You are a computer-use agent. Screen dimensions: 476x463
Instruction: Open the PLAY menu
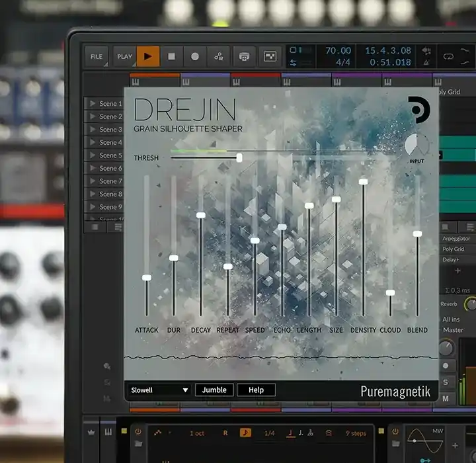[124, 56]
